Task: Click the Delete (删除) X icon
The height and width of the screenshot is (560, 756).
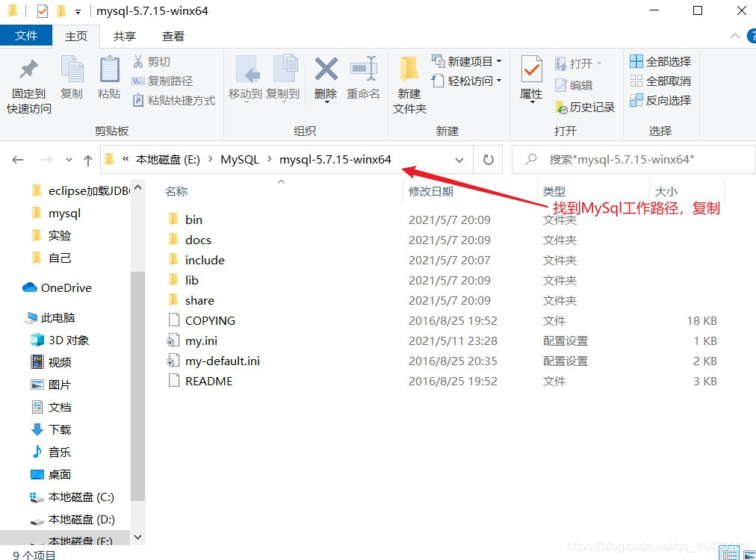Action: pyautogui.click(x=326, y=69)
